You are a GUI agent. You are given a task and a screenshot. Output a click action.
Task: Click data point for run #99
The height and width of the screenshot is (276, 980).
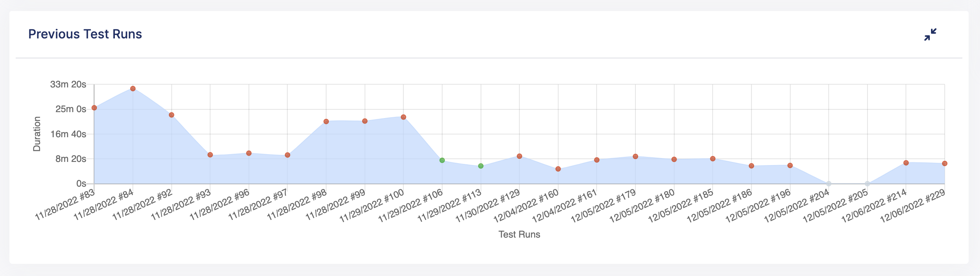click(365, 121)
